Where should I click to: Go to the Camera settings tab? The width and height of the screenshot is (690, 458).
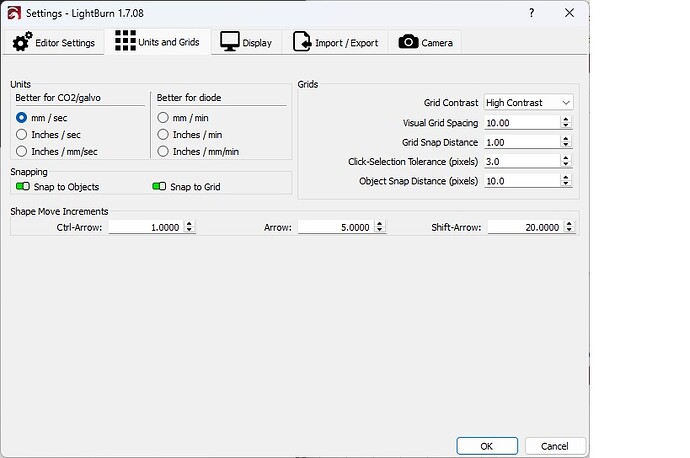pyautogui.click(x=426, y=42)
